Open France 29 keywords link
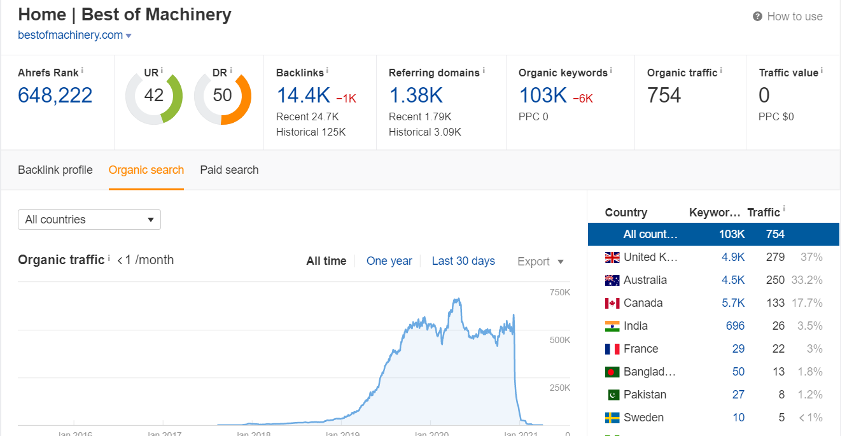 coord(738,349)
